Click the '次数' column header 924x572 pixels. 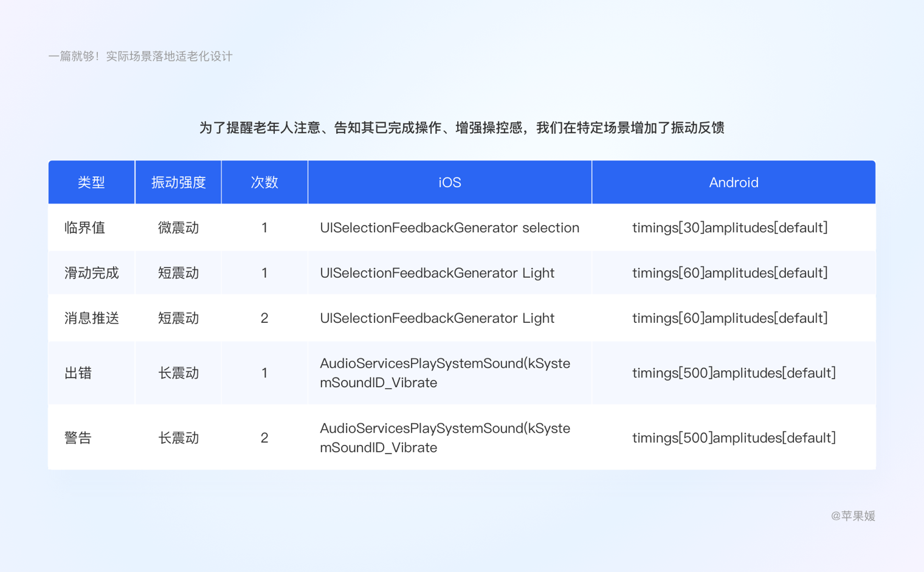point(264,182)
